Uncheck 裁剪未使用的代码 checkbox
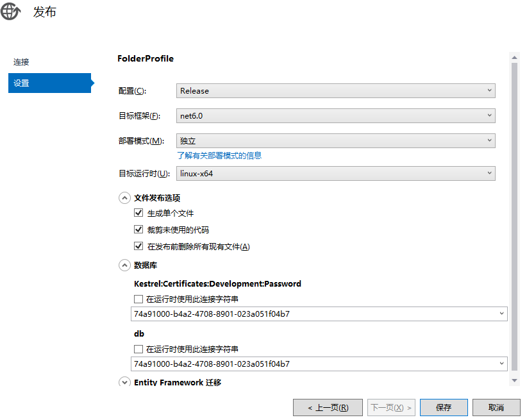The width and height of the screenshot is (527, 420). [x=138, y=230]
